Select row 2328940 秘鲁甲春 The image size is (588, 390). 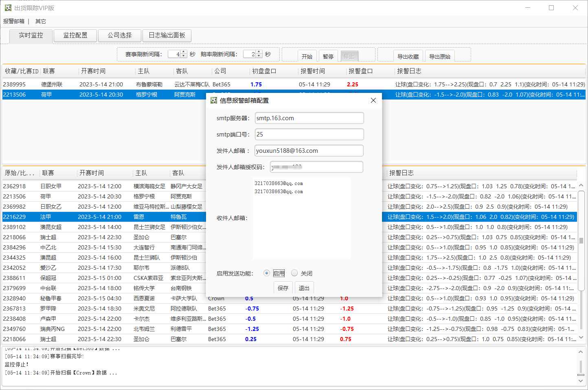pyautogui.click(x=290, y=298)
